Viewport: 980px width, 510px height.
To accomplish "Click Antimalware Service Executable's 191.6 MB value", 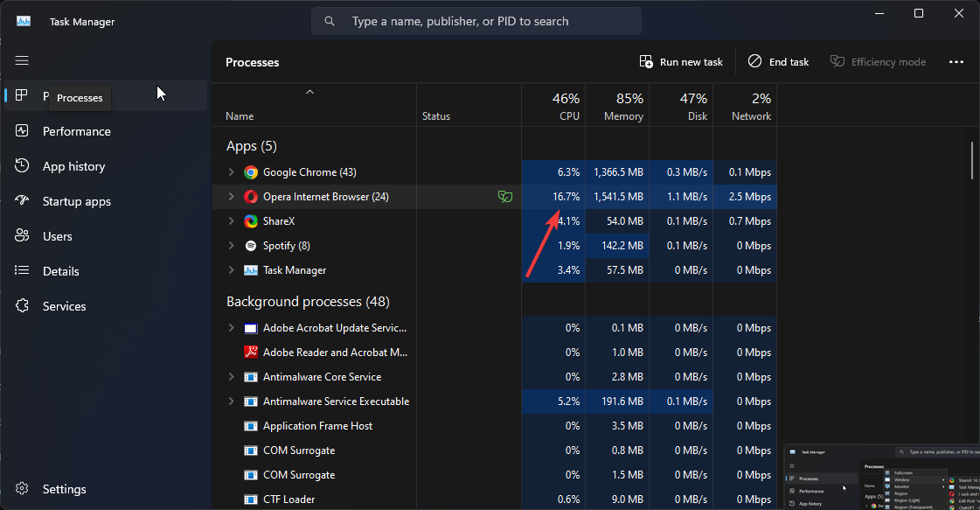I will 622,402.
